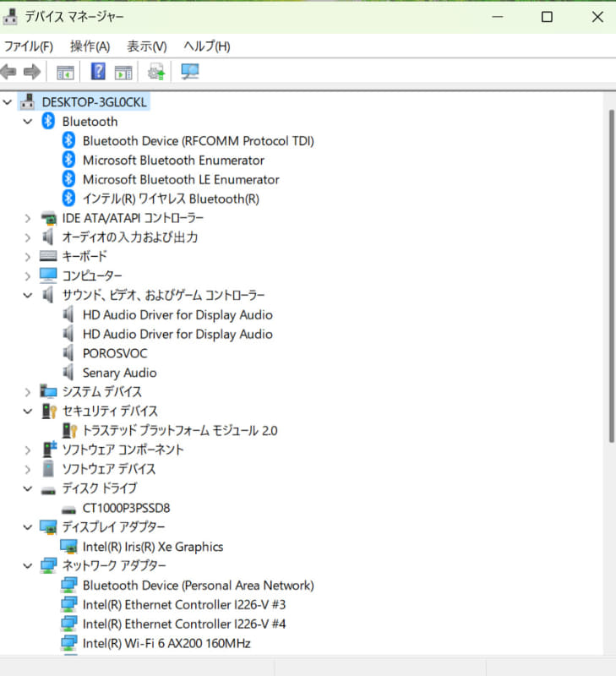Expand オーディオの入力および出力 category
The height and width of the screenshot is (676, 616).
28,237
